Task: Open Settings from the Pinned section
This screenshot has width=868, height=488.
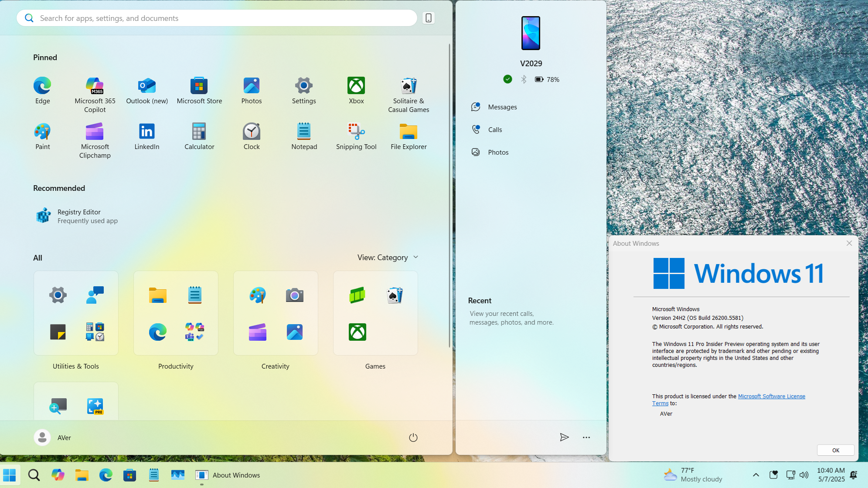Action: click(x=304, y=91)
